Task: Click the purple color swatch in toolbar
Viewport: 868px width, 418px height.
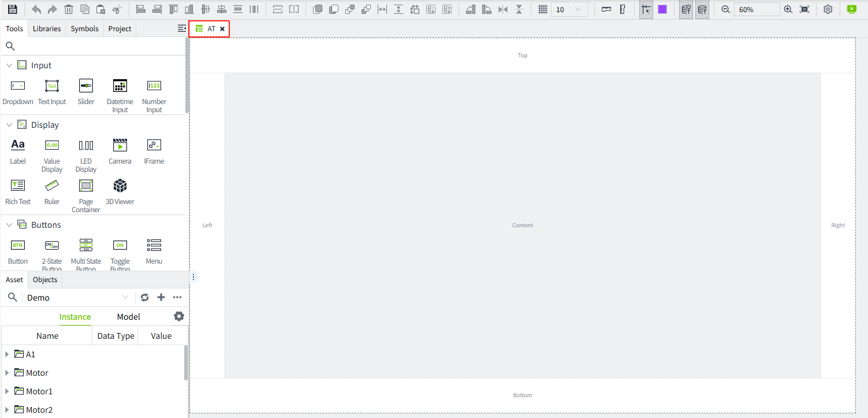Action: click(x=662, y=9)
